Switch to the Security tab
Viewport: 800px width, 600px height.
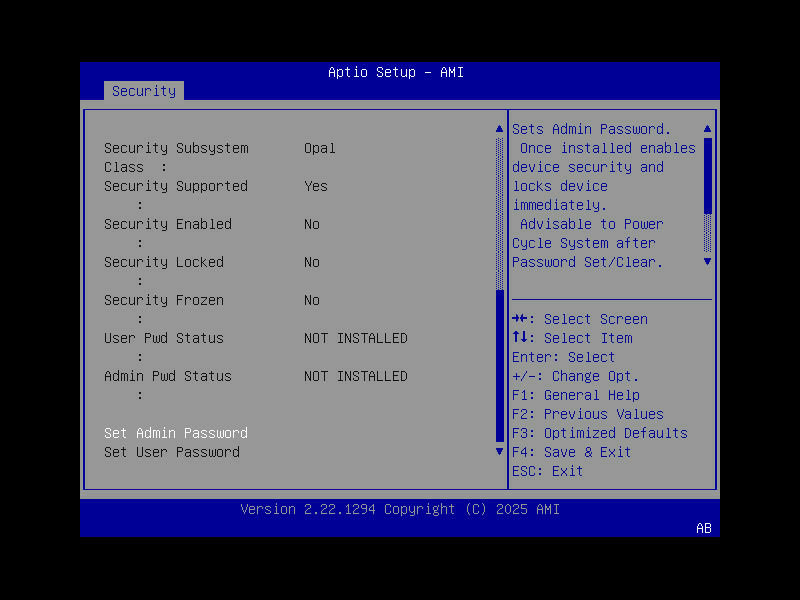point(143,91)
